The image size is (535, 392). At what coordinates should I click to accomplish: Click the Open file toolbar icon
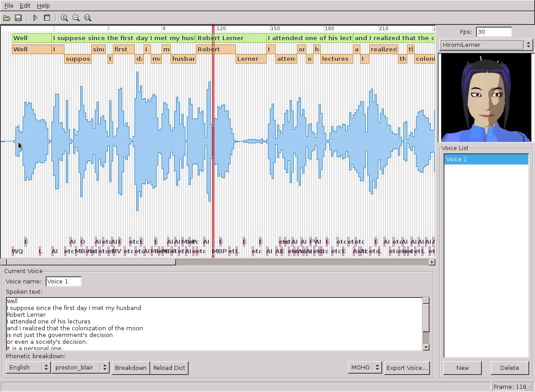click(6, 18)
